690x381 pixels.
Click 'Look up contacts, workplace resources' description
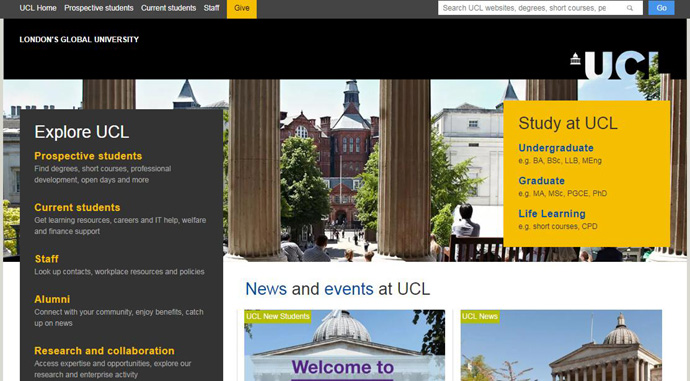(x=119, y=272)
